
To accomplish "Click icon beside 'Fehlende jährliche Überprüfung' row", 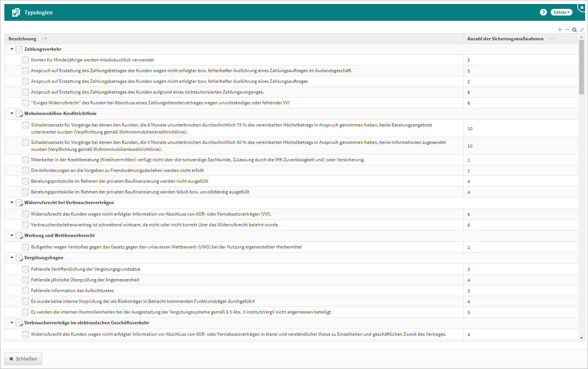I will tap(26, 280).
